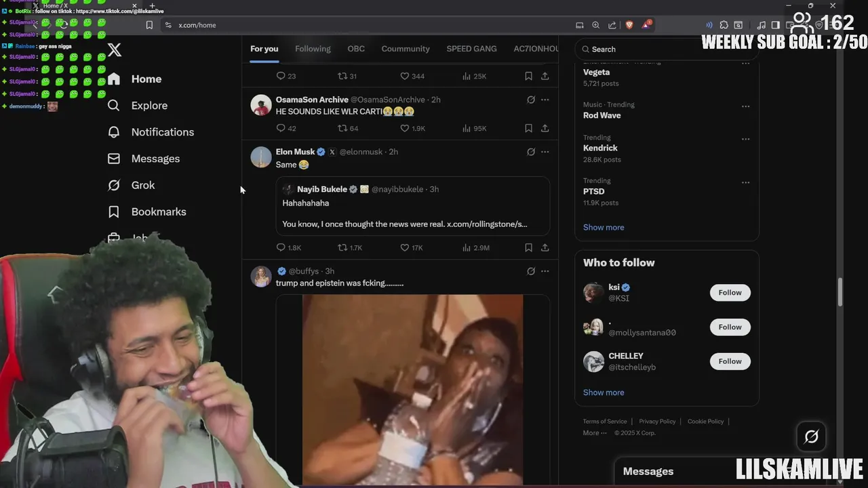Open Grok explain on Elon Musk's post
Screen dimensions: 868x488
click(x=531, y=152)
